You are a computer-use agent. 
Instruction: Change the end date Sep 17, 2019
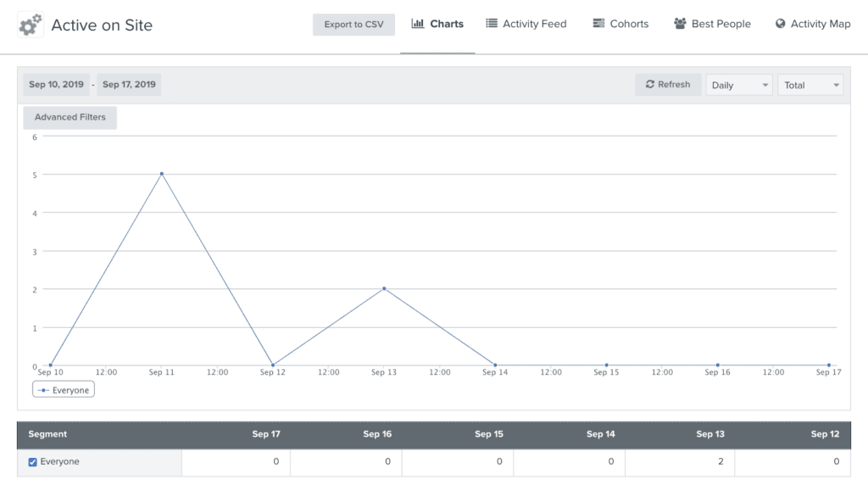click(129, 85)
